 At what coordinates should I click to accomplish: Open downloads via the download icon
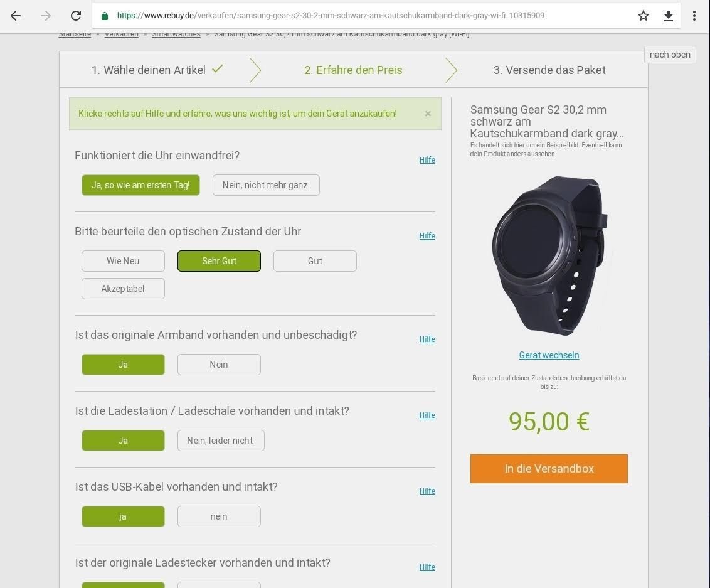click(x=669, y=16)
